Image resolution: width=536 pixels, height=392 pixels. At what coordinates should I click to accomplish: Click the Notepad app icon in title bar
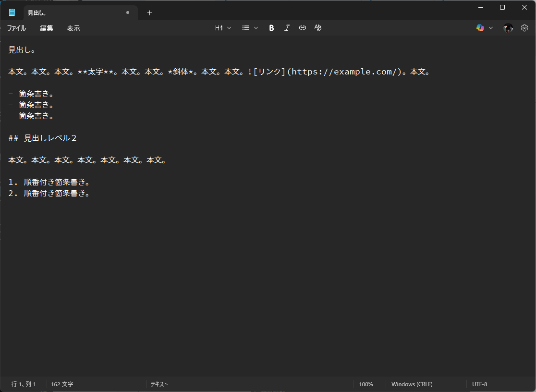click(x=12, y=12)
